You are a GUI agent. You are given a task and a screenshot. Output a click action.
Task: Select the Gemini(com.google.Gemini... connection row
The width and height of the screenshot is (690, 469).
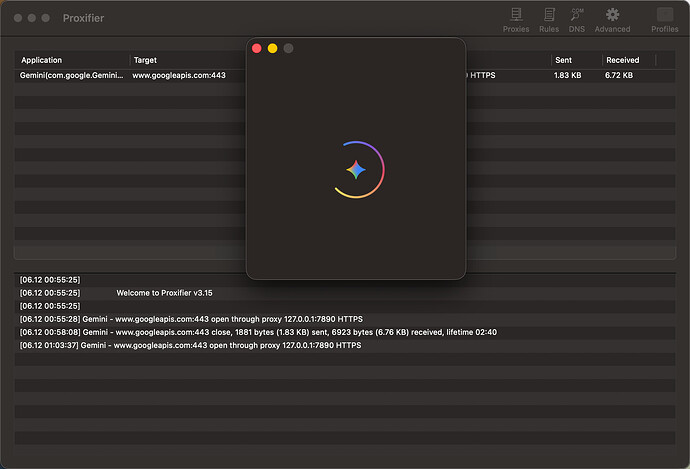(345, 75)
